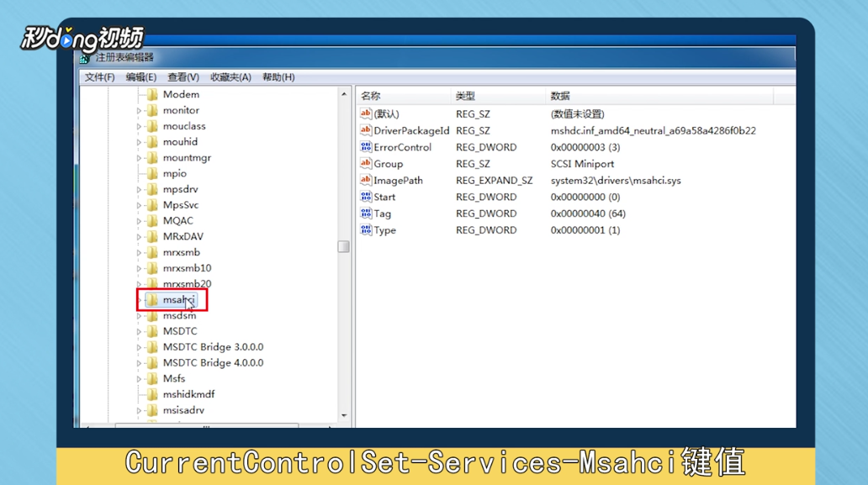The image size is (868, 485).
Task: Click the folder icon beside mountmgr
Action: coord(154,157)
